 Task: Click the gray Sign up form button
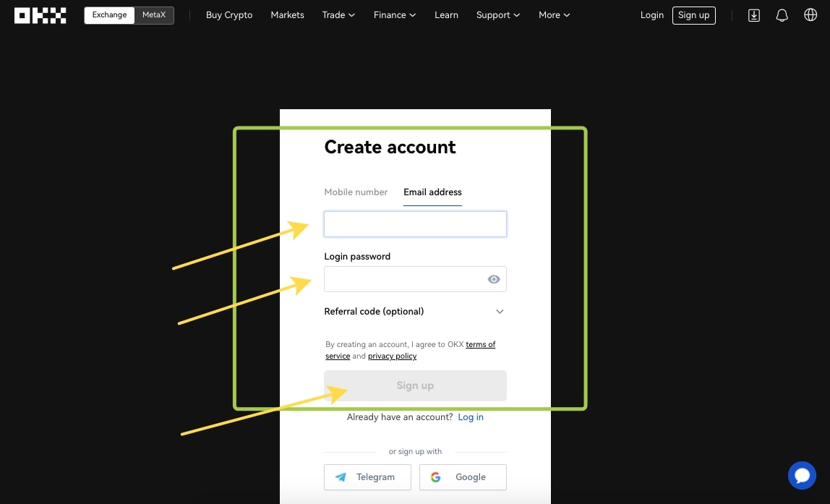(415, 385)
